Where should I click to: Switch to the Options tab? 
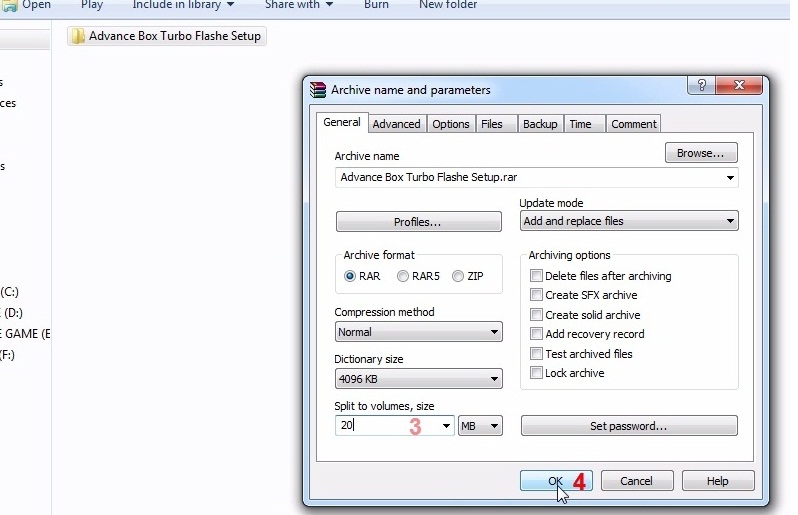point(450,124)
